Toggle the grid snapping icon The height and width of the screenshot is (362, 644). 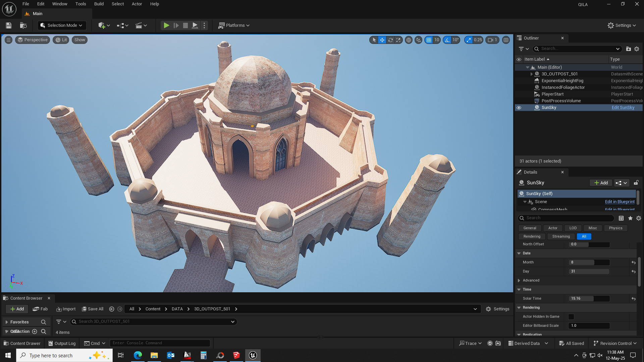coord(429,40)
